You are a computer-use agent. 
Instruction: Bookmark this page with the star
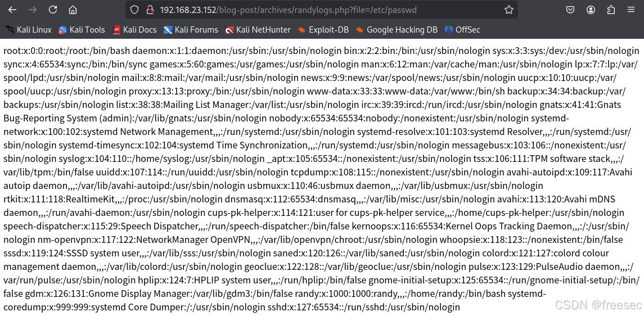[509, 10]
